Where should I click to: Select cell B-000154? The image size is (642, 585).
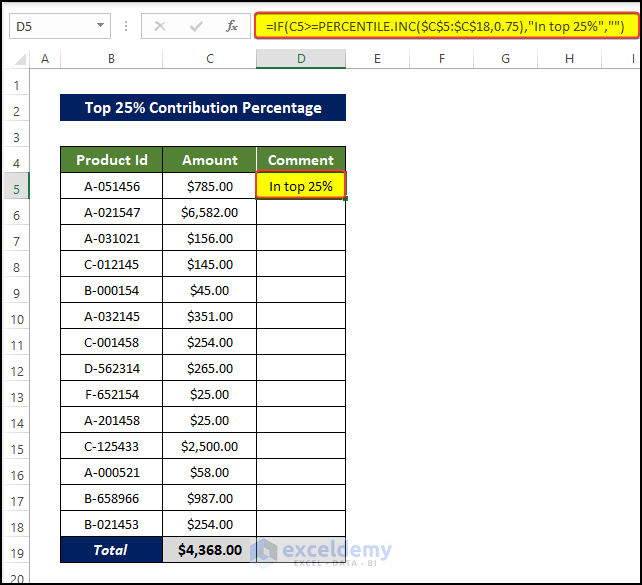(x=111, y=290)
